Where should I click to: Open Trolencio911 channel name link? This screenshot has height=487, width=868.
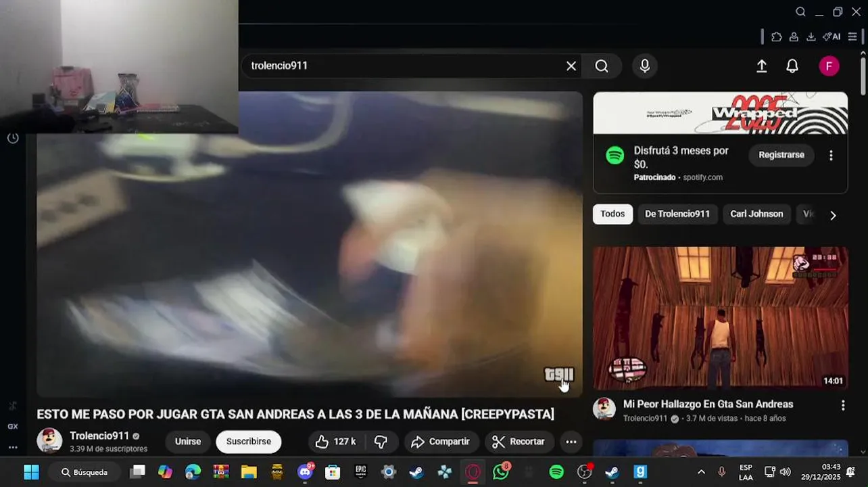(99, 436)
